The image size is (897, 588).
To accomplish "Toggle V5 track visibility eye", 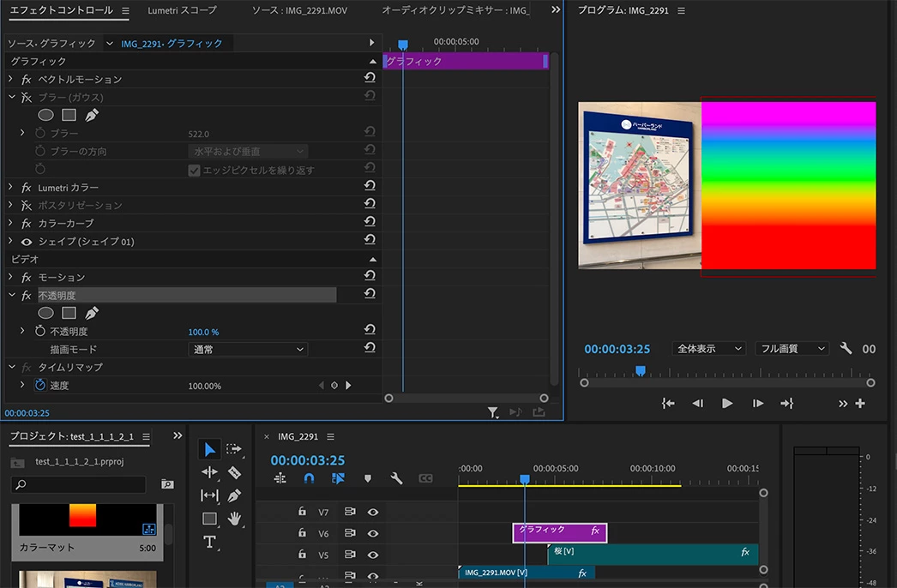I will click(373, 555).
